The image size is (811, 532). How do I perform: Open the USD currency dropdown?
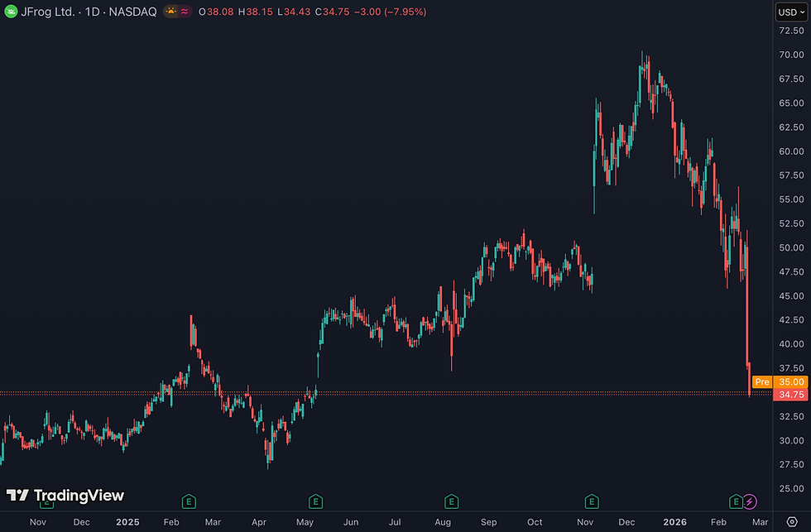pyautogui.click(x=791, y=12)
